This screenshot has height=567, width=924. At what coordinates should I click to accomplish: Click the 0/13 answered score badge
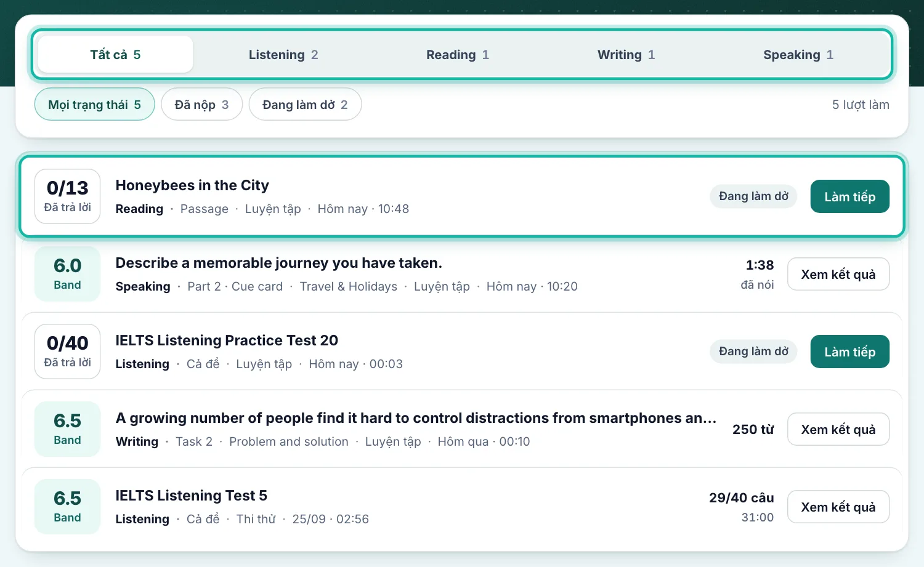[x=67, y=196]
